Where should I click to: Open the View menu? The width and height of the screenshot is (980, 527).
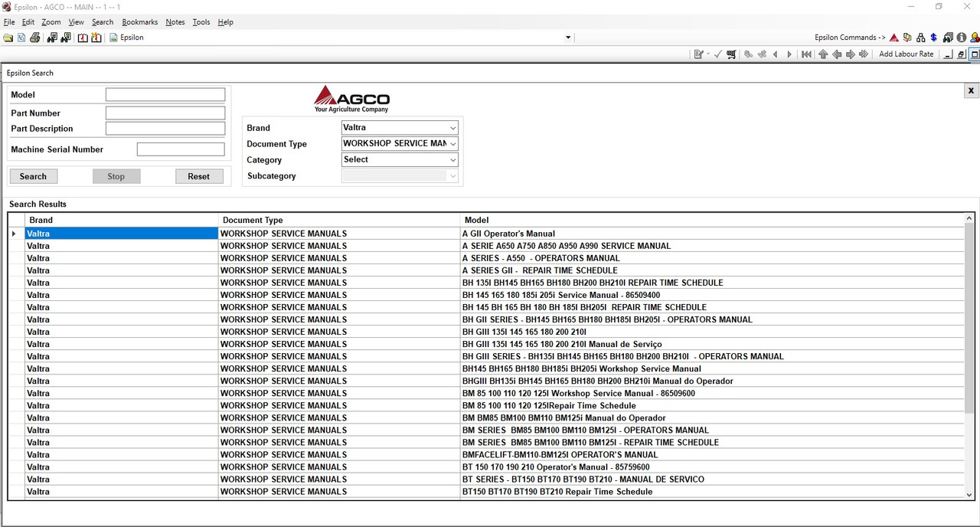77,22
